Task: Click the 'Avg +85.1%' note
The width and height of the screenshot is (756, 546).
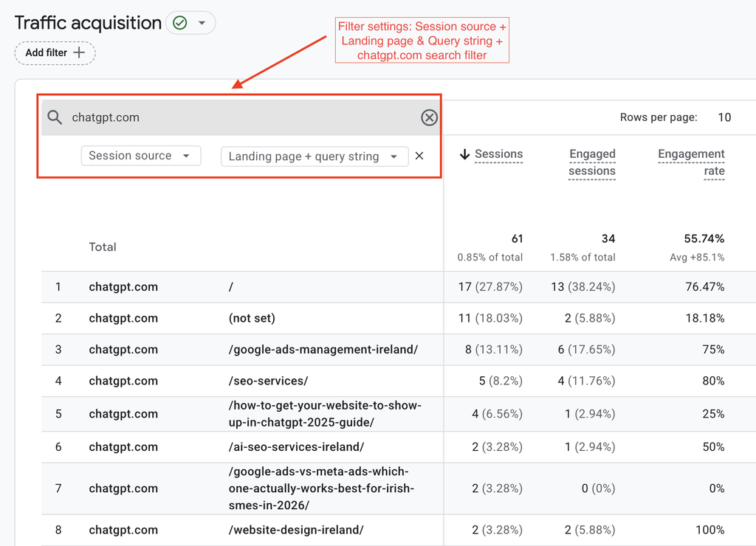Action: pos(697,258)
